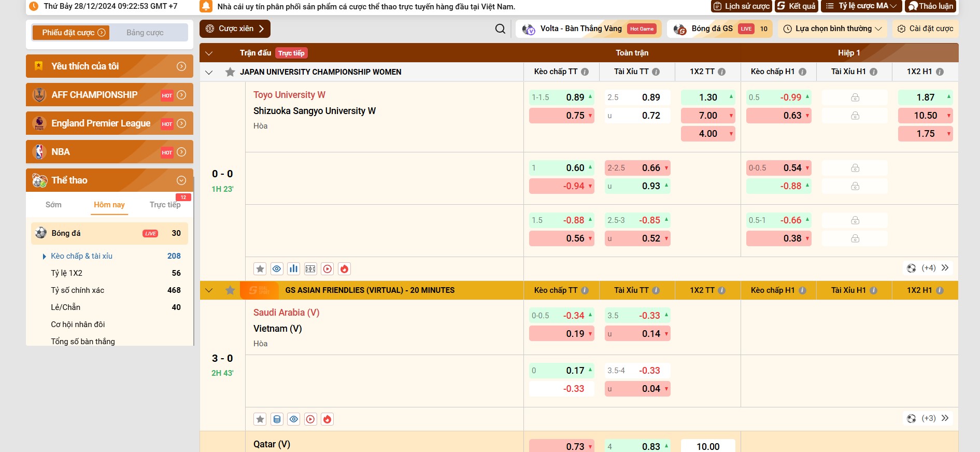This screenshot has width=980, height=452.
Task: Open Lịch sử cược betting history
Action: click(x=742, y=6)
